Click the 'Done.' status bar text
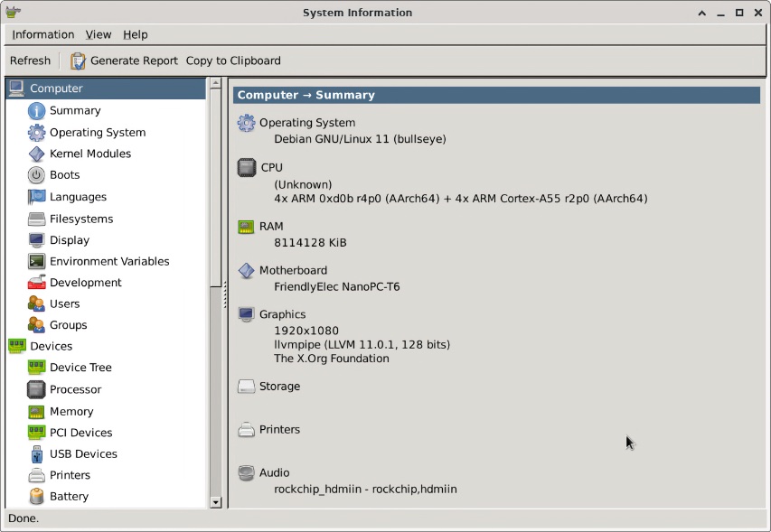Screen dimensions: 771x532 pos(24,518)
